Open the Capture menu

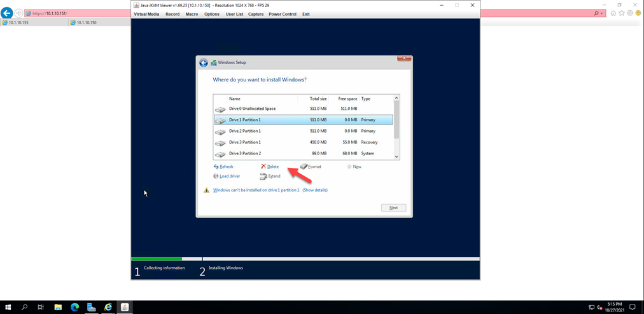(256, 14)
